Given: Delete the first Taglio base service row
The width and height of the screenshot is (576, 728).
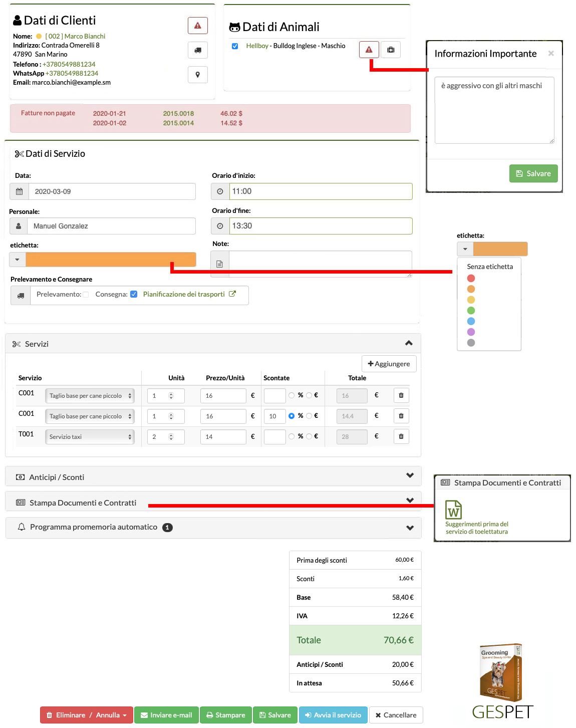Looking at the screenshot, I should [401, 395].
